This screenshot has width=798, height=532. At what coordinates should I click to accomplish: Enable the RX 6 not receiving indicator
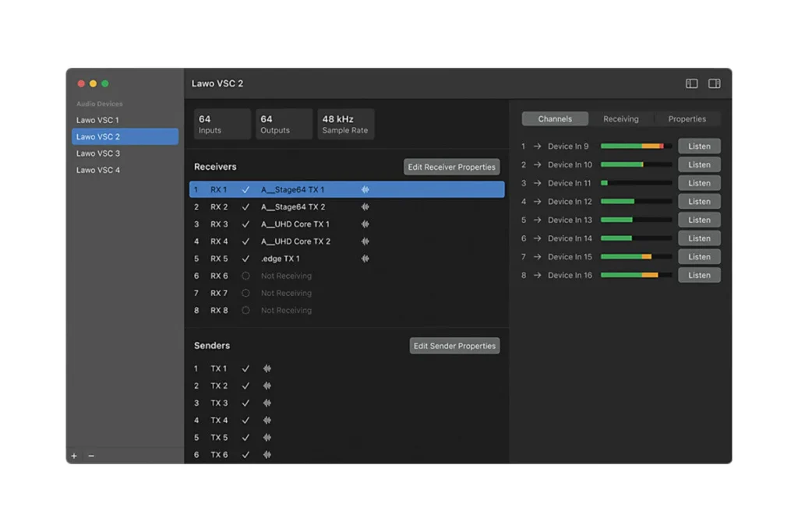coord(245,276)
